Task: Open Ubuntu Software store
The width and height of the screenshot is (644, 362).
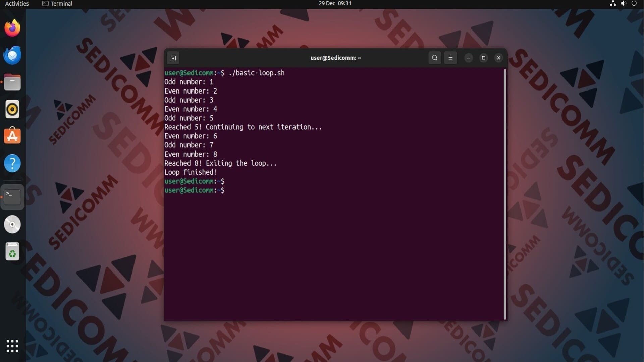Action: 12,136
